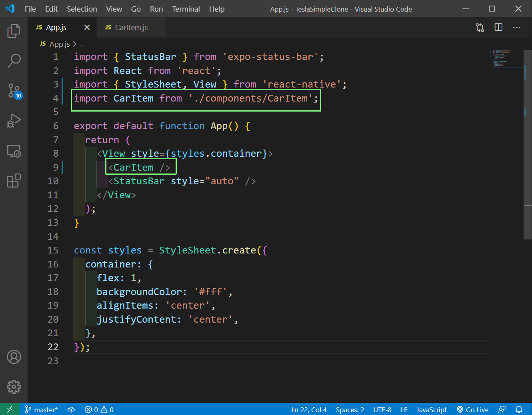532x415 pixels.
Task: Open the Search view
Action: (14, 61)
